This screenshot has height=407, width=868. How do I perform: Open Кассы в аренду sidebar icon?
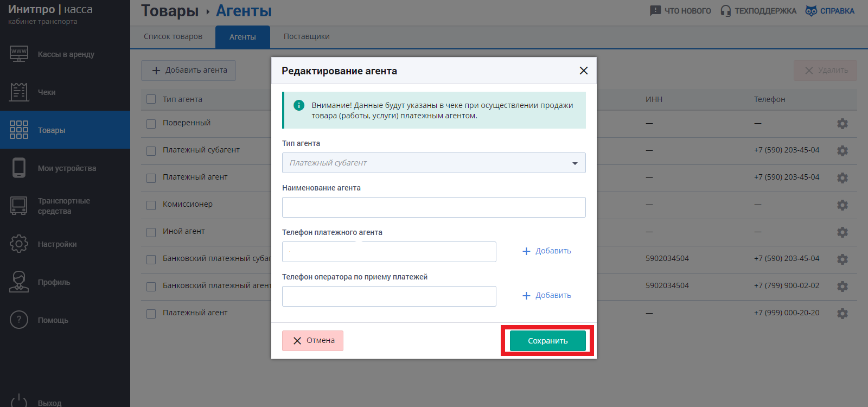pyautogui.click(x=19, y=54)
